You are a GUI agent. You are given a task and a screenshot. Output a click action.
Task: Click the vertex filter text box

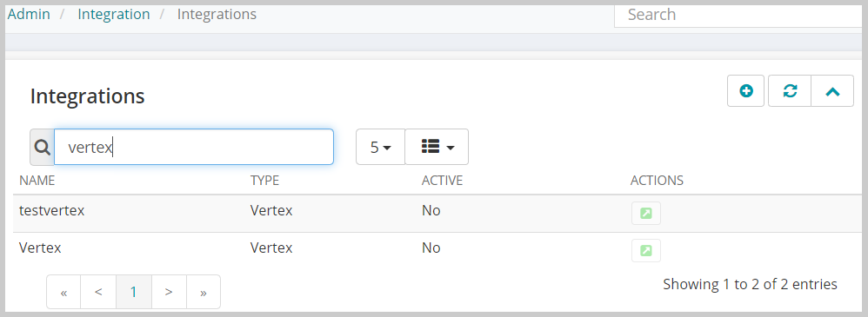(194, 147)
